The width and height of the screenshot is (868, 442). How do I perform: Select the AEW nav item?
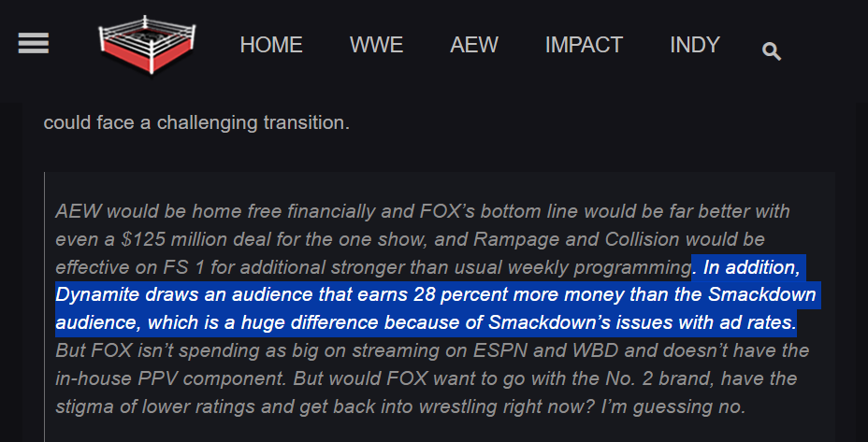pyautogui.click(x=474, y=45)
